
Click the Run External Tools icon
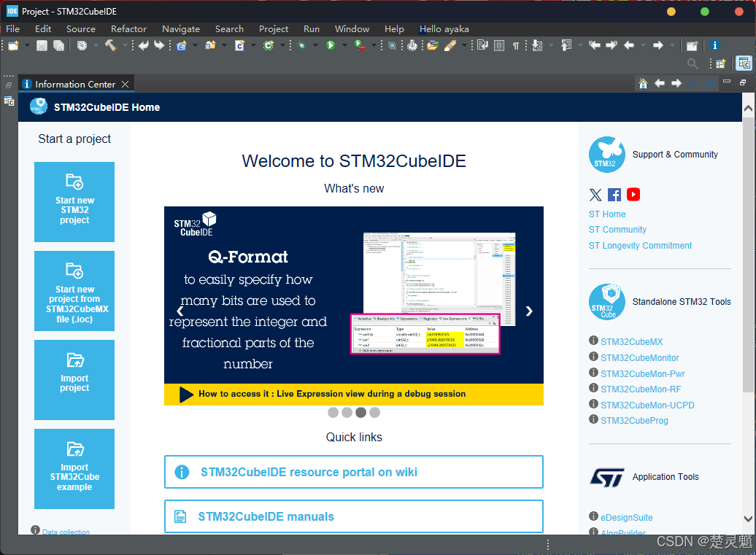tap(360, 46)
